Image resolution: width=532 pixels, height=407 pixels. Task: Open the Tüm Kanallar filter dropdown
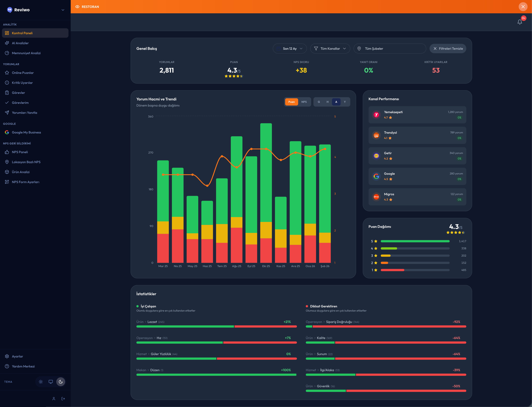point(330,49)
